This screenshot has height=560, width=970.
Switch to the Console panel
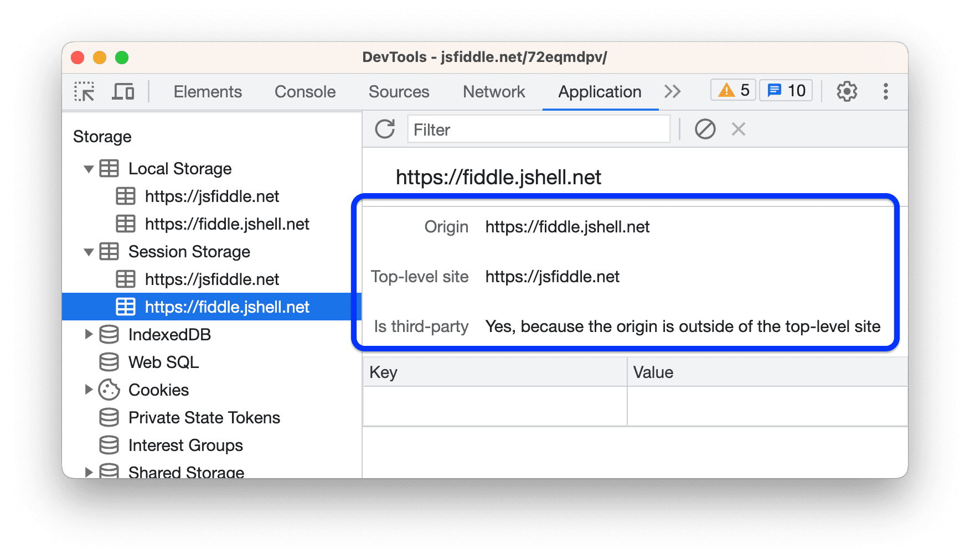coord(305,91)
